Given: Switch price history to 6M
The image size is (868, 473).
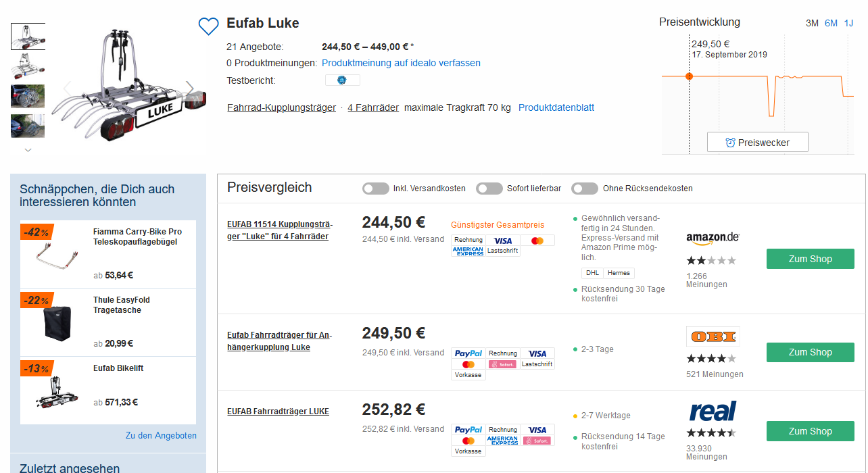Looking at the screenshot, I should pos(831,23).
